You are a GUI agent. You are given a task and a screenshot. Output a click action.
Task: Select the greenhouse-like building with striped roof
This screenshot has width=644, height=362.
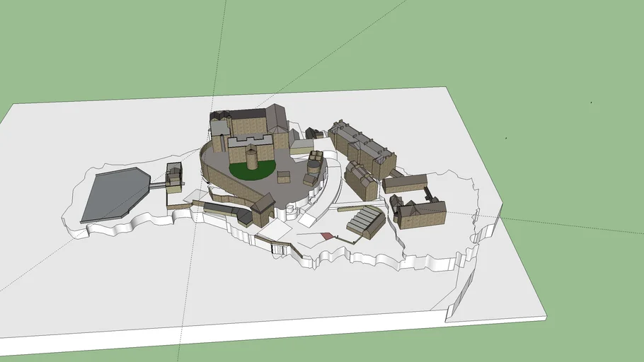[365, 223]
